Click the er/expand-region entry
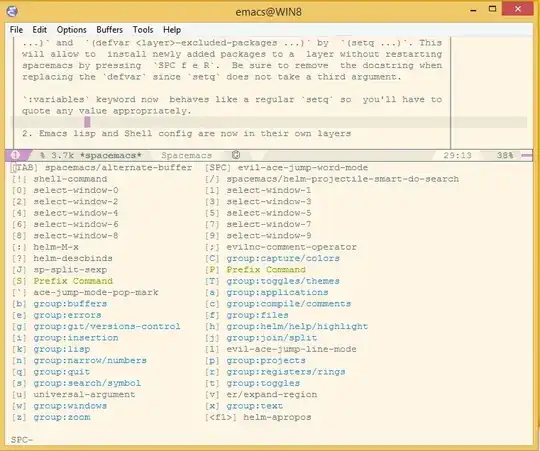 point(272,395)
